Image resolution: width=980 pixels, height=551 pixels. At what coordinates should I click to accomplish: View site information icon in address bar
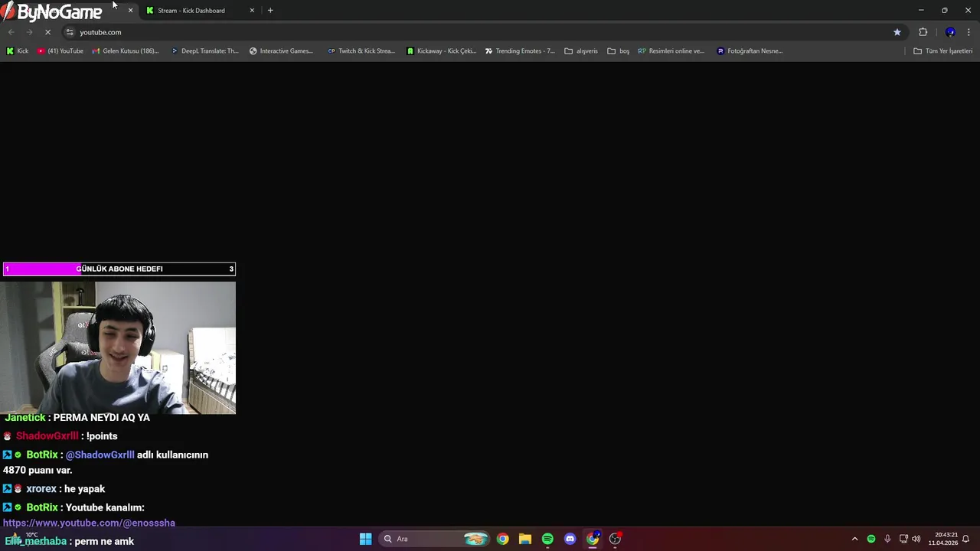point(70,32)
